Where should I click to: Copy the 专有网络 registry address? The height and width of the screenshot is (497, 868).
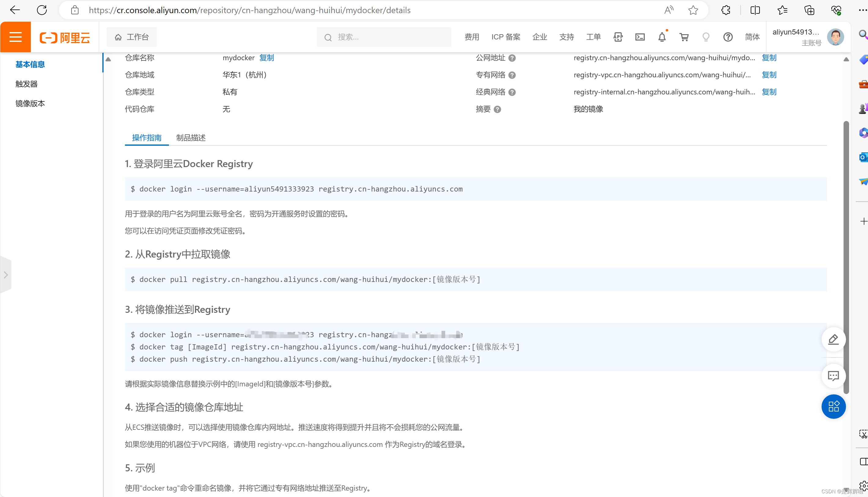769,75
